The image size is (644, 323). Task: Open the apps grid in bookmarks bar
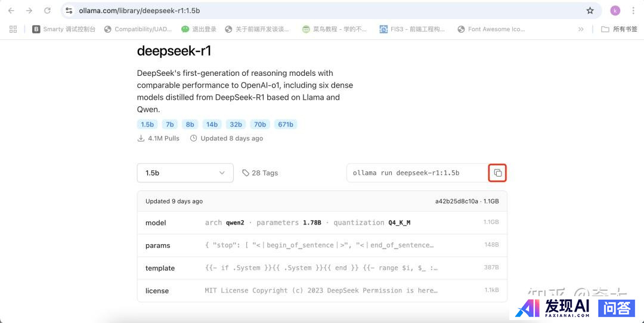[x=13, y=29]
